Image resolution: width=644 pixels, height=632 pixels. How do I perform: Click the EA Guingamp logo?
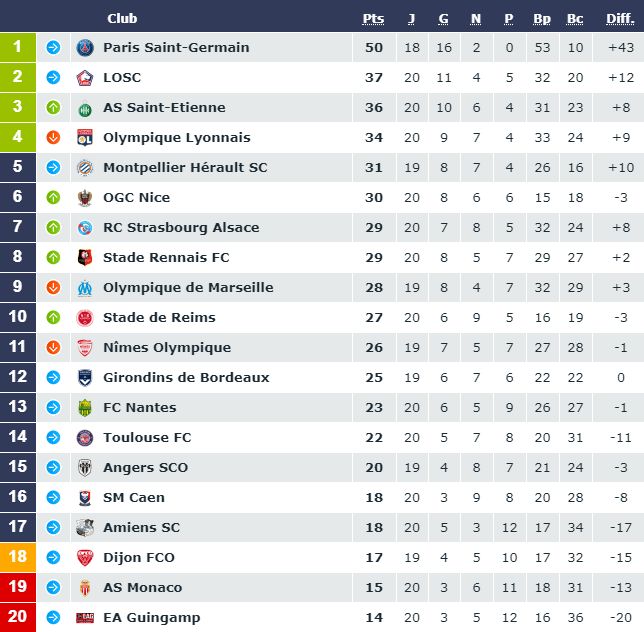tap(85, 618)
